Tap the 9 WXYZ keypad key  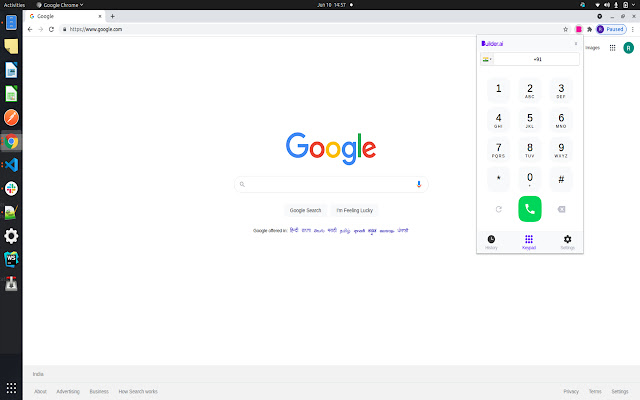coord(561,149)
